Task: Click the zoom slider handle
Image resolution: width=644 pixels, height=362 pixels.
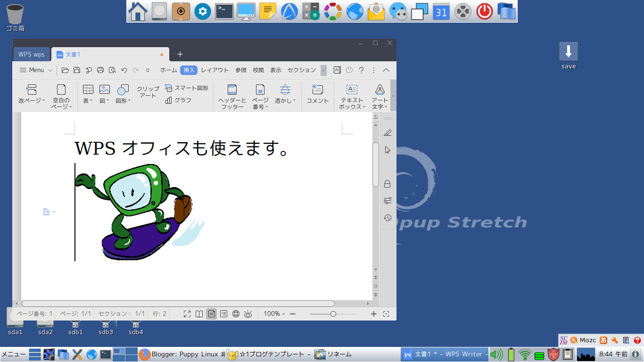Action: click(333, 314)
